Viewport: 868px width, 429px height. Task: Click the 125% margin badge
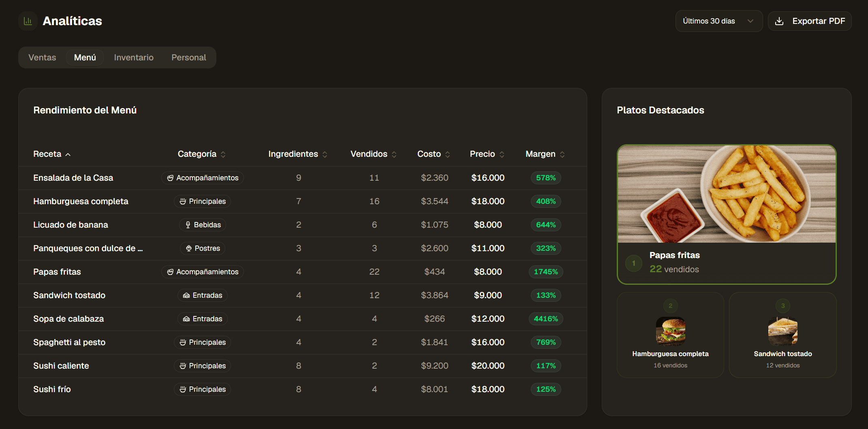(546, 389)
